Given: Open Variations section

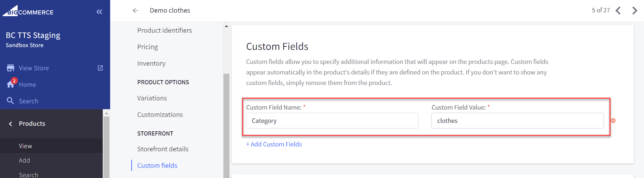Looking at the screenshot, I should (152, 98).
